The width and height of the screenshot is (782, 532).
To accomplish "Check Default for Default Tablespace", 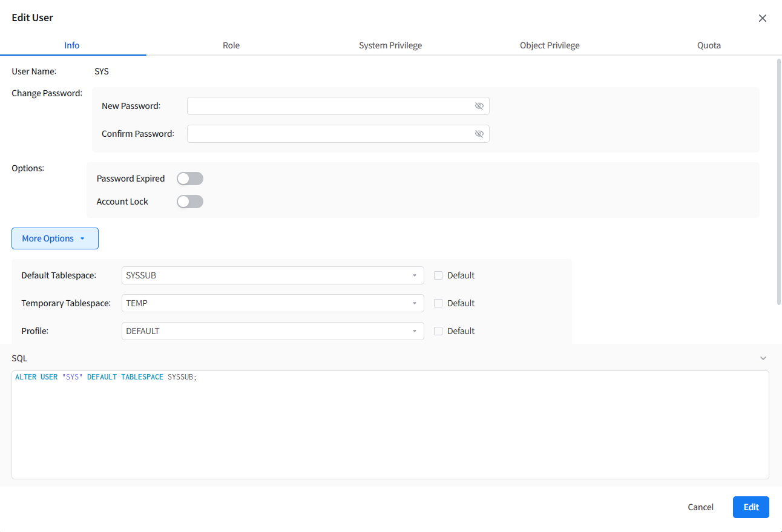I will (x=438, y=275).
